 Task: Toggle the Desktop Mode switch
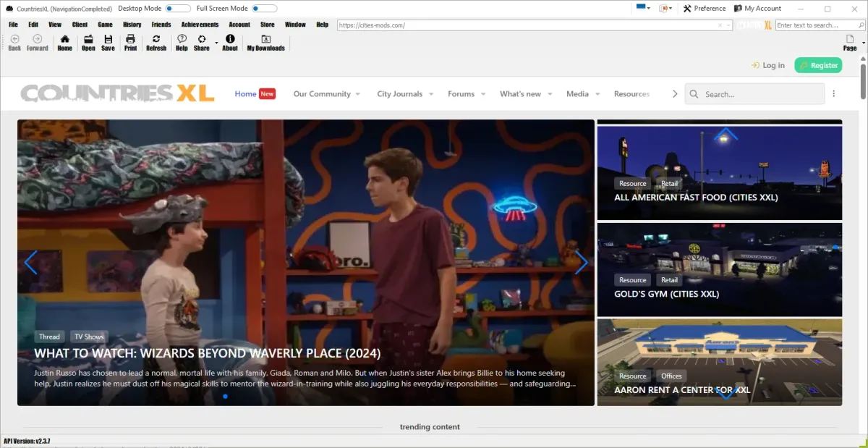point(178,9)
